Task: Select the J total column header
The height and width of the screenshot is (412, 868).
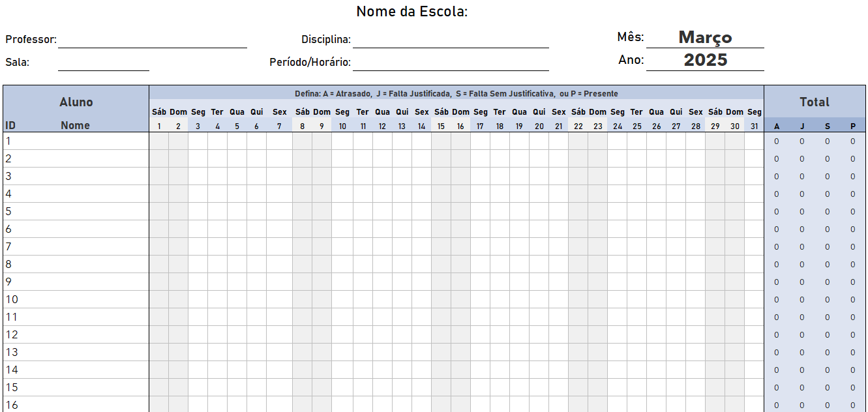Action: click(801, 126)
